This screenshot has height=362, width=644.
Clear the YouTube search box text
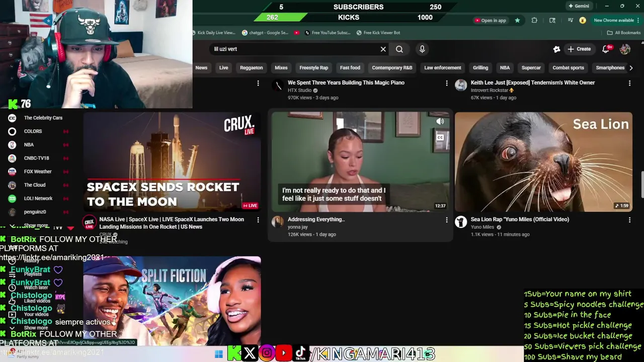point(383,49)
